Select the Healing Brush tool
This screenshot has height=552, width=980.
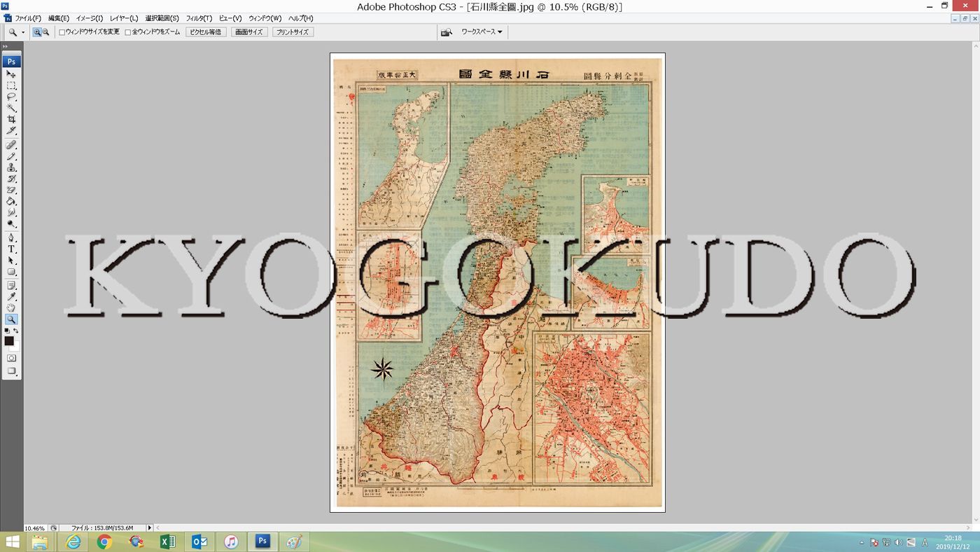[11, 145]
